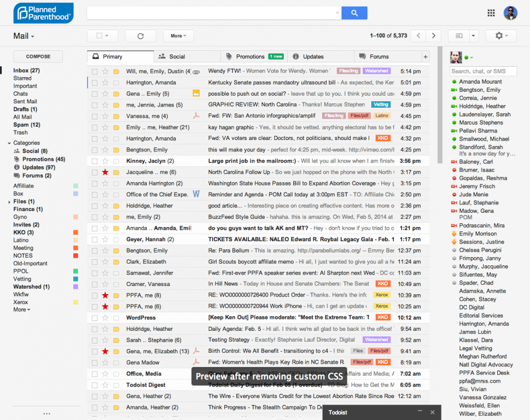The width and height of the screenshot is (530, 420).
Task: Select checkbox for Kinney, Jaclyn email
Action: [95, 161]
